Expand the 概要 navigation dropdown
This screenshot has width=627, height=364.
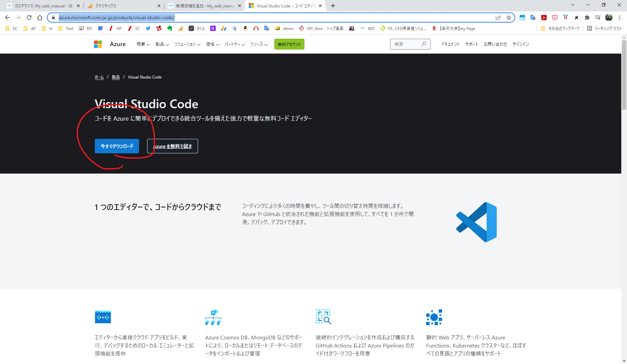[143, 44]
